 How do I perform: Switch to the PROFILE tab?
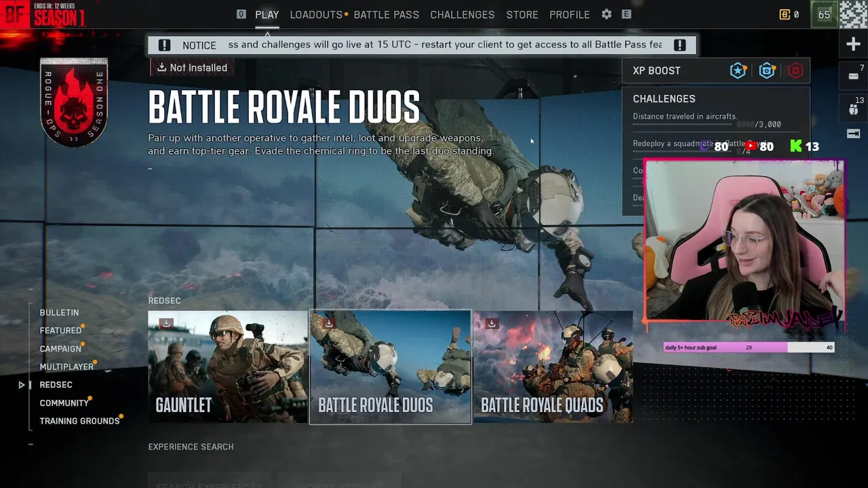point(570,14)
